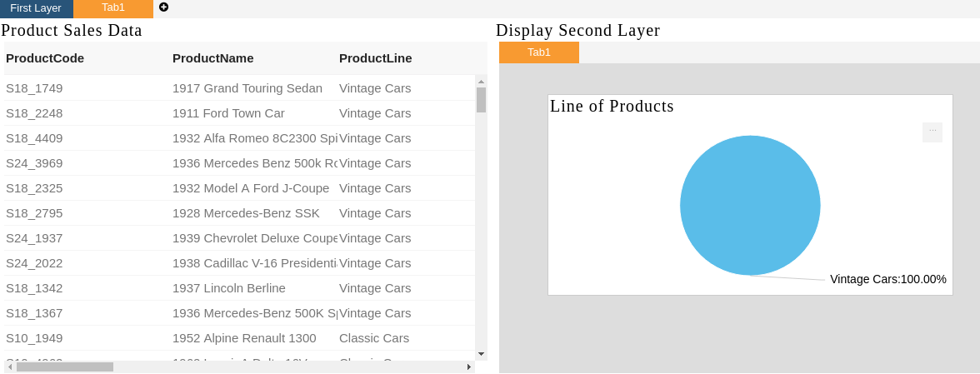This screenshot has width=980, height=374.
Task: Select the S18_1749 row
Action: coord(239,88)
